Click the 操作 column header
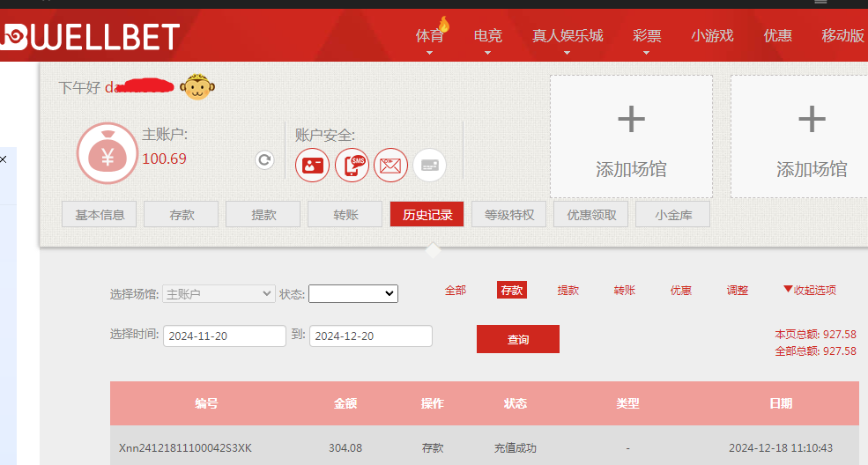The width and height of the screenshot is (868, 465). click(433, 403)
